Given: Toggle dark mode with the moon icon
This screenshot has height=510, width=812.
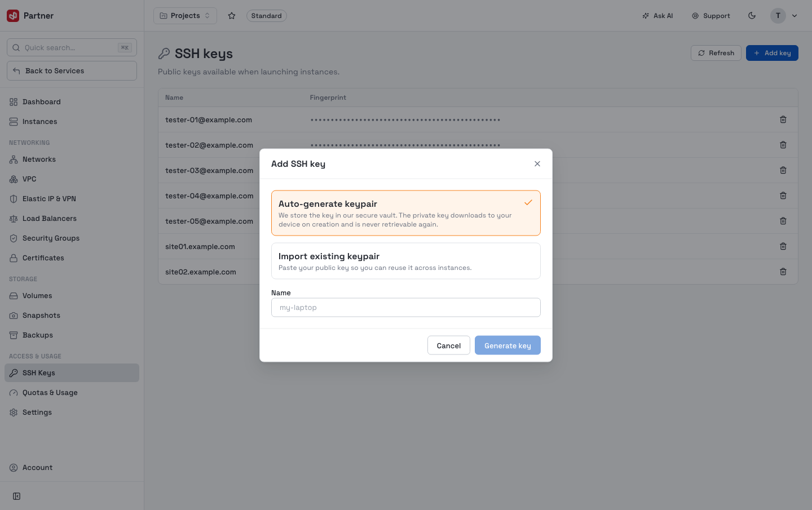Looking at the screenshot, I should [x=752, y=16].
